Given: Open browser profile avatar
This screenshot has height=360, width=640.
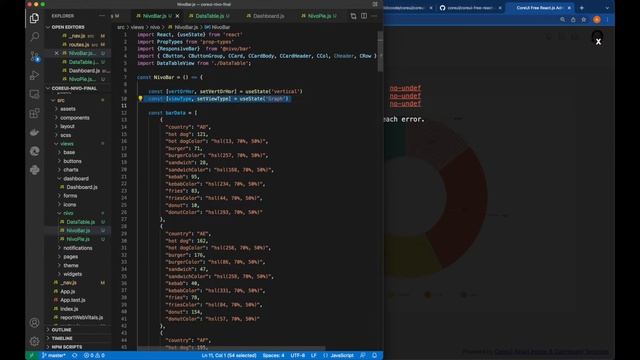Looking at the screenshot, I should (597, 20).
